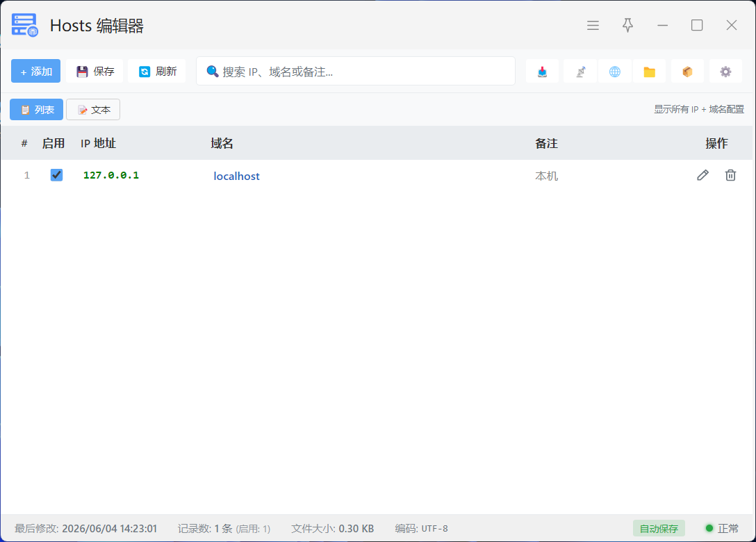Image resolution: width=756 pixels, height=542 pixels.
Task: Toggle the 自动保存 auto-save badge
Action: tap(659, 529)
